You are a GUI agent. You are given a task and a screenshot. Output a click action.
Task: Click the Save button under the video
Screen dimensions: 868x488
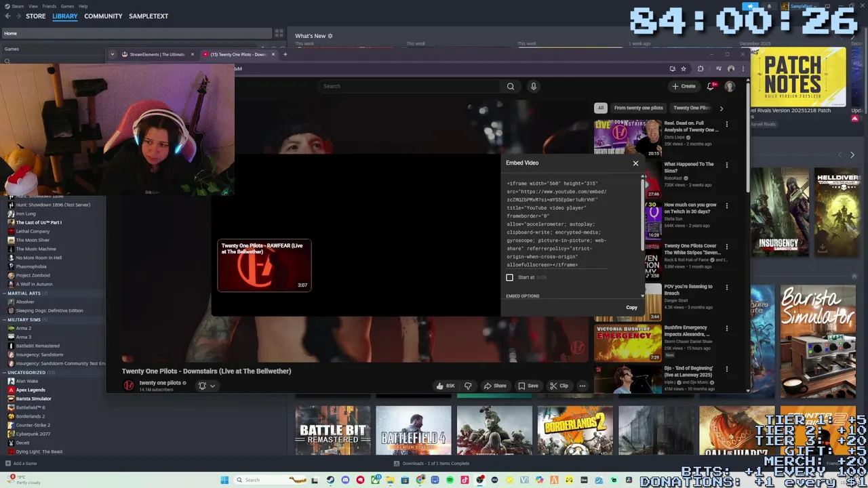pyautogui.click(x=528, y=386)
